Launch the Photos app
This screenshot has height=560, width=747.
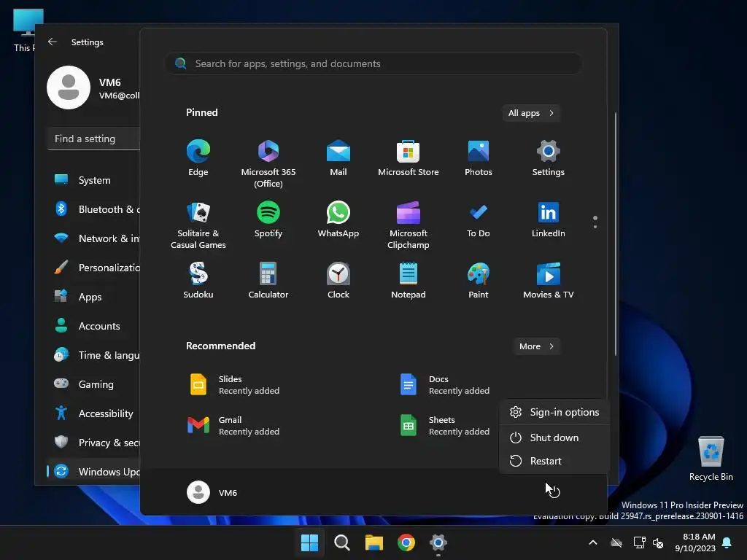(479, 157)
